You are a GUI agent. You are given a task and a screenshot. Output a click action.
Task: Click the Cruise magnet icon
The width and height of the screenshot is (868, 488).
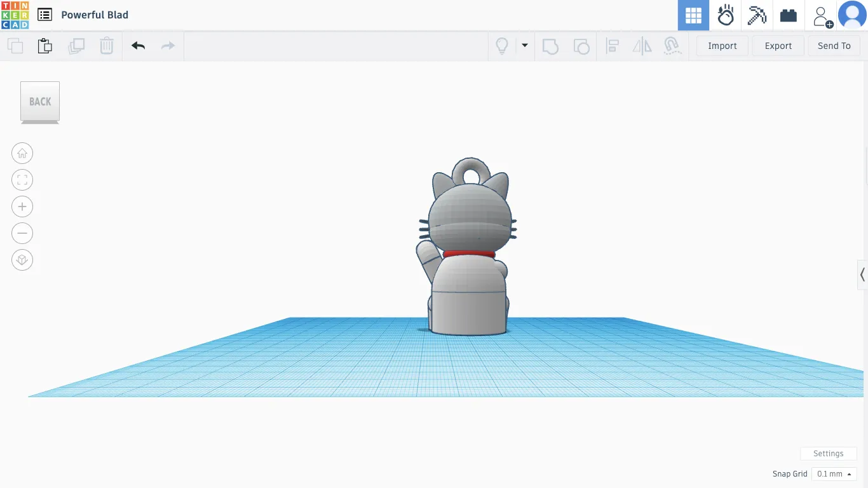click(672, 46)
